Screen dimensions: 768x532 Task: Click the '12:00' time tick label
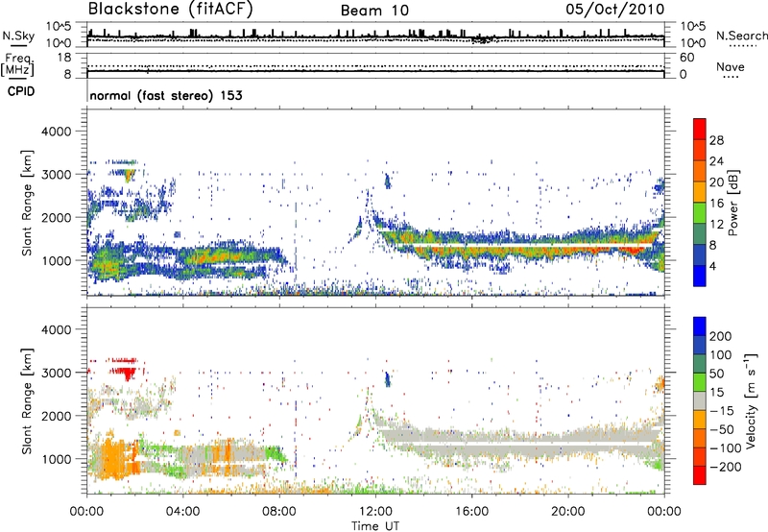(x=375, y=512)
